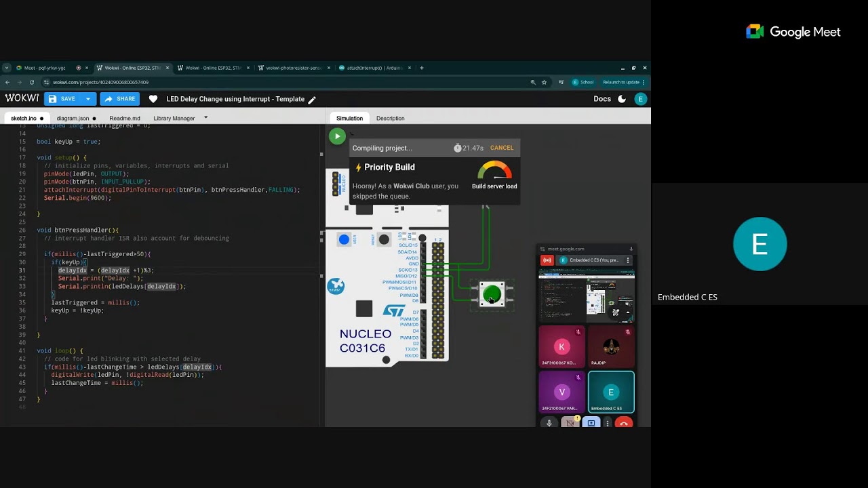The width and height of the screenshot is (868, 488).
Task: Open a new browser tab
Action: pyautogui.click(x=421, y=68)
